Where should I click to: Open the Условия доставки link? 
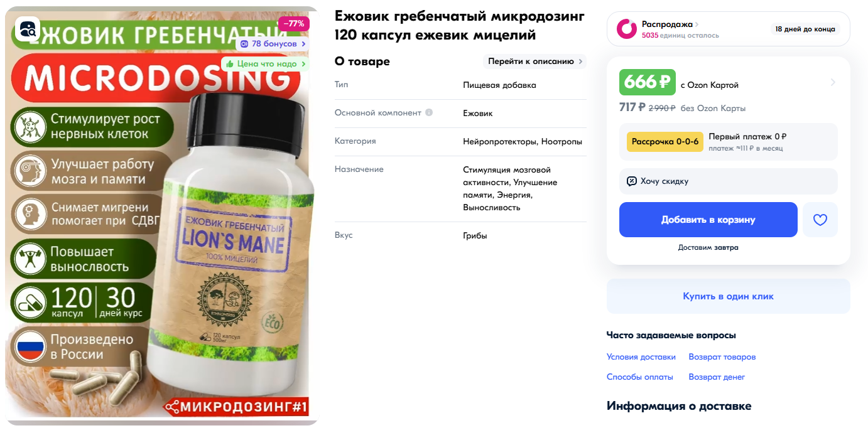[641, 357]
